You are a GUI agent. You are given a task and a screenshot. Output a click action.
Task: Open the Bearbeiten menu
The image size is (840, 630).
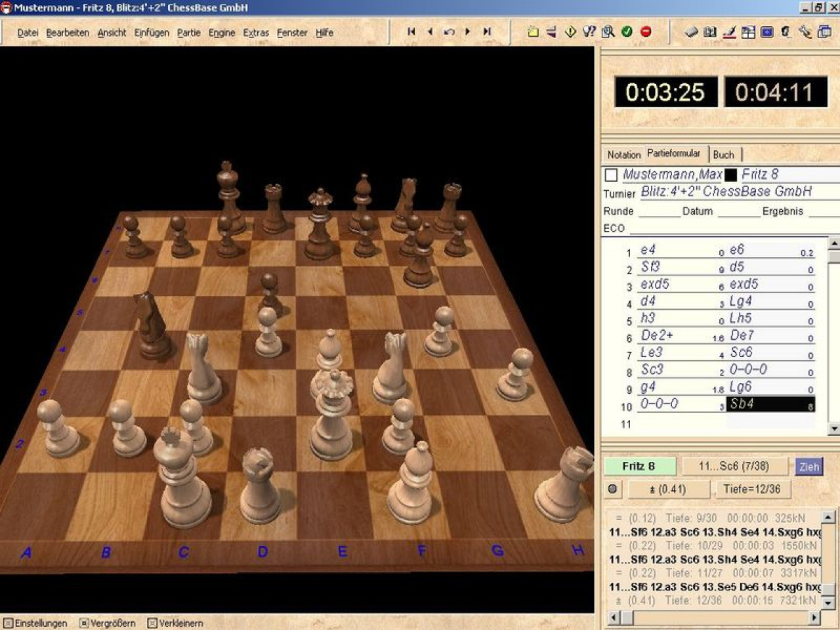[x=68, y=33]
